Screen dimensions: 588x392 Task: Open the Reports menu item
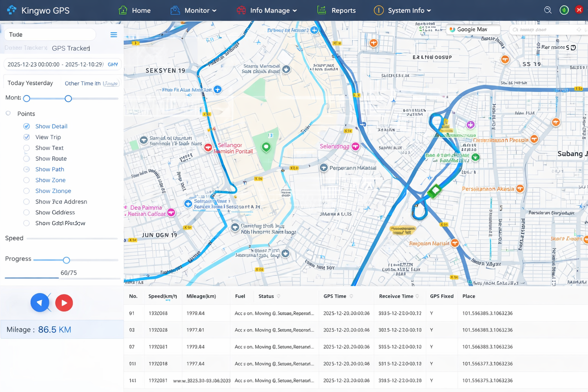tap(337, 11)
